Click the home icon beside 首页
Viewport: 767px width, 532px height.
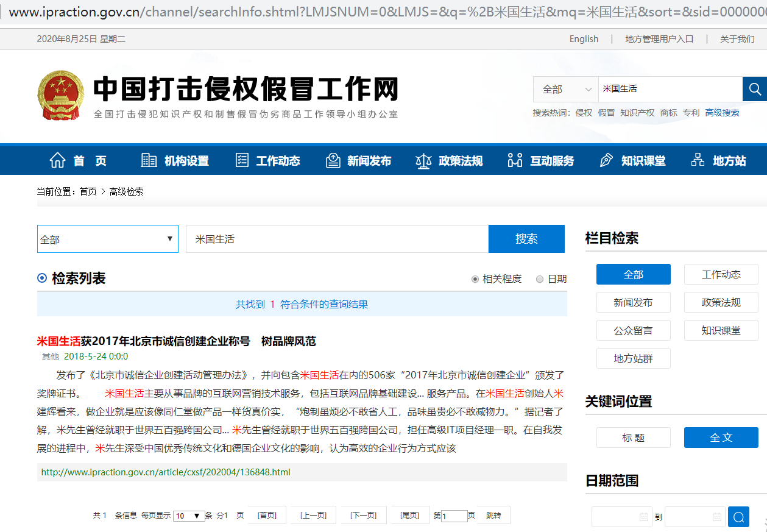(x=58, y=160)
